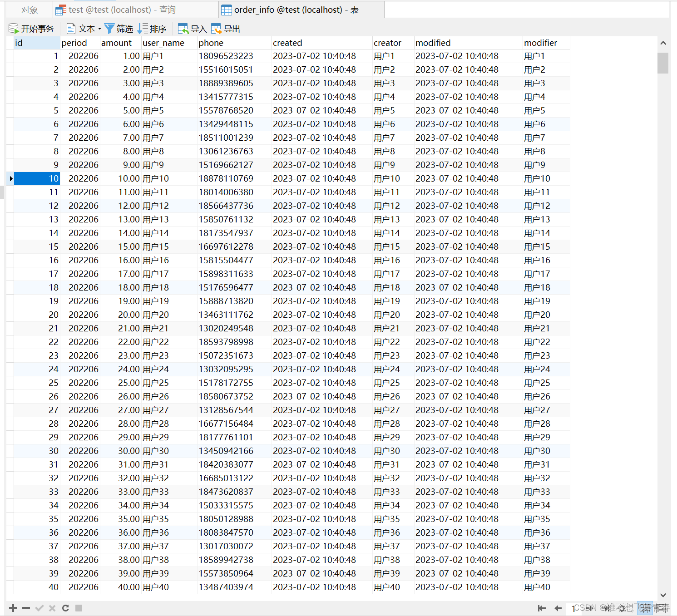Select modifier cell 用户33
677x616 pixels.
[x=546, y=492]
